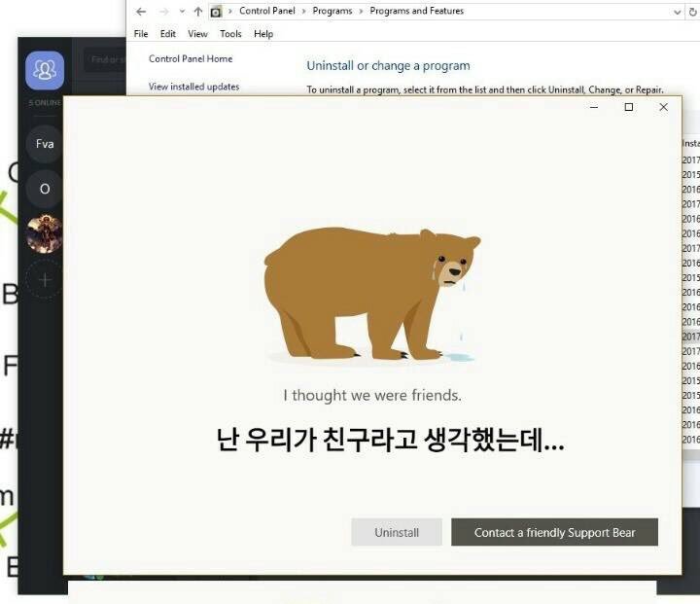Click the up one level arrow
The height and width of the screenshot is (604, 700).
(x=198, y=12)
